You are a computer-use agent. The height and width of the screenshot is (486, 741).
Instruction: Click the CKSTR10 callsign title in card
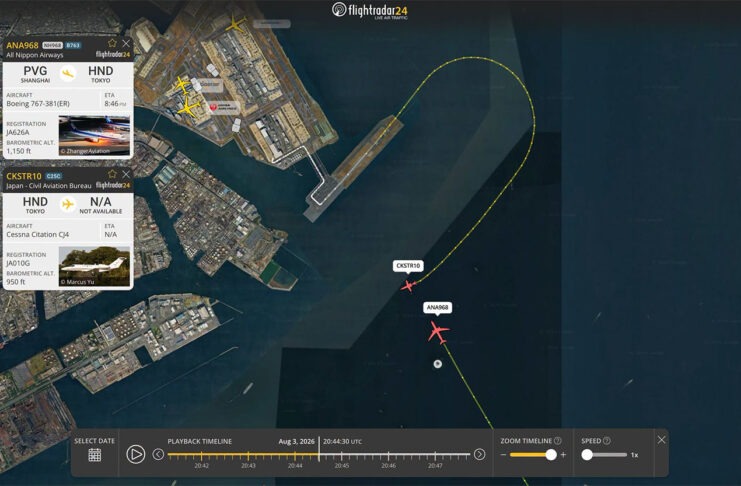pyautogui.click(x=24, y=176)
